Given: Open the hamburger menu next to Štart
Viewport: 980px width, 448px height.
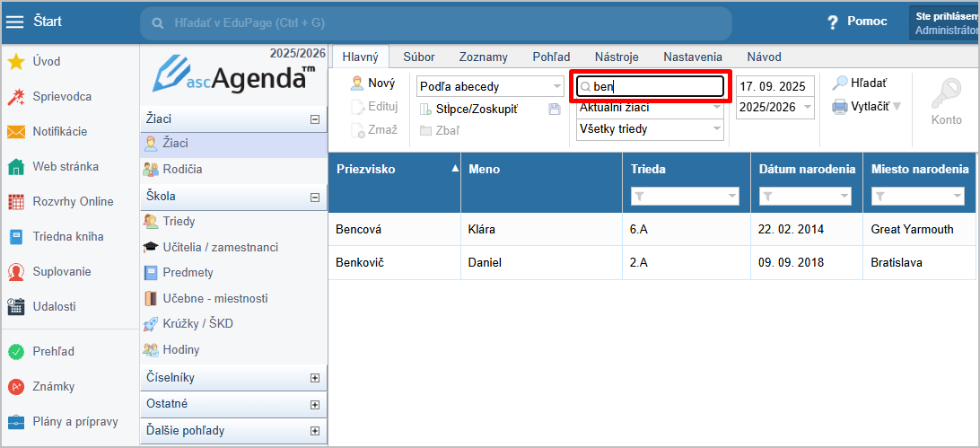Looking at the screenshot, I should click(13, 22).
